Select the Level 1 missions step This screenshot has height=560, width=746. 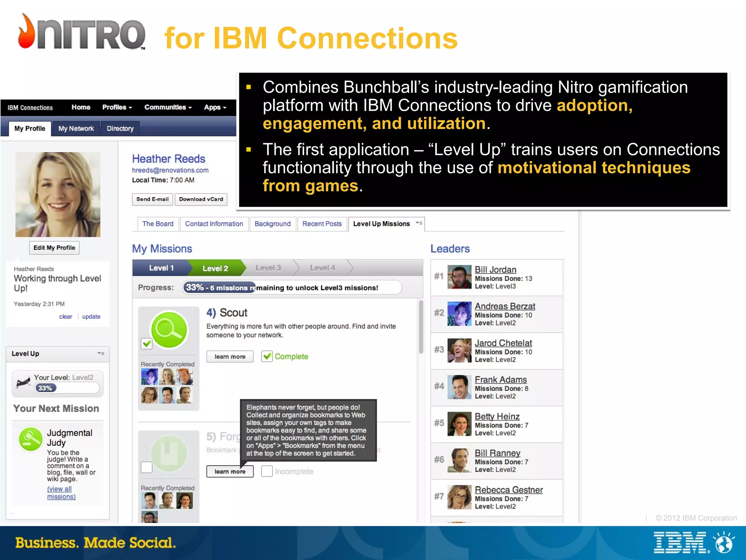(x=161, y=268)
